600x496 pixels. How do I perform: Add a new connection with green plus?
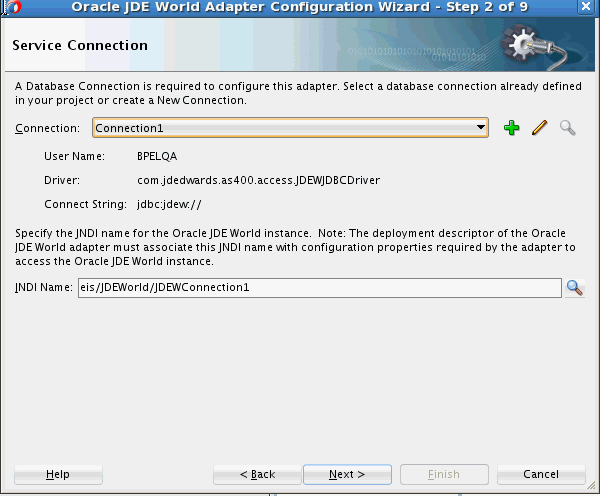(x=511, y=128)
